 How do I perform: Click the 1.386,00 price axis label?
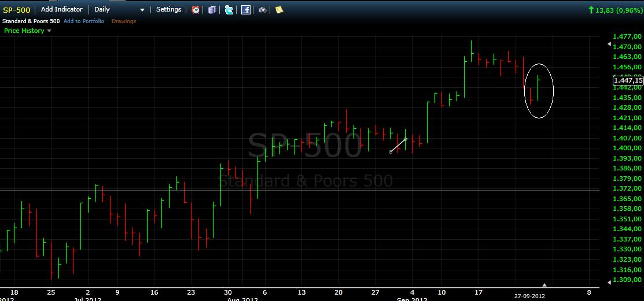click(627, 168)
